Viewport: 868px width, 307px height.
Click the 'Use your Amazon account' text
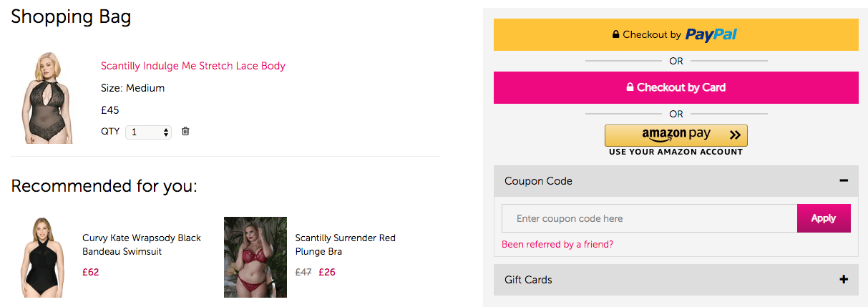click(x=676, y=152)
